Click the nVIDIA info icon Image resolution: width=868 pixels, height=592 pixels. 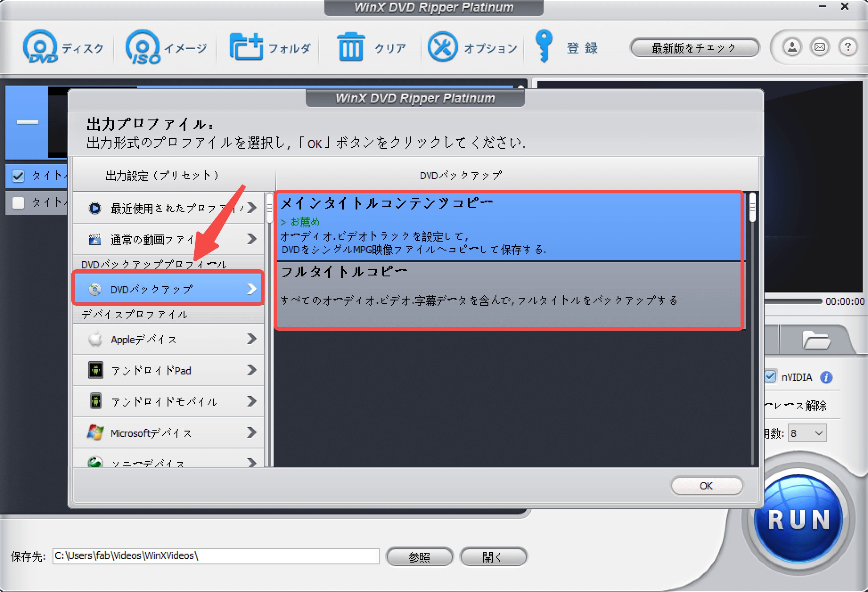826,378
